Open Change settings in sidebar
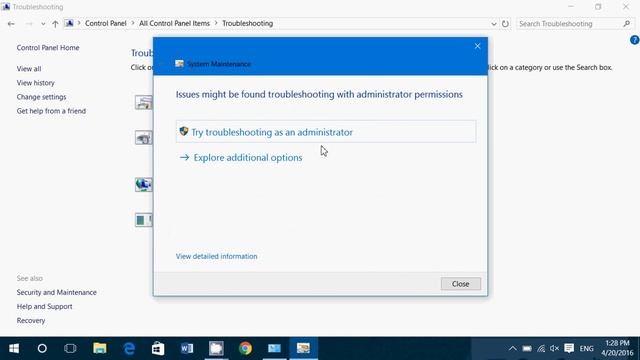This screenshot has height=360, width=640. 41,97
